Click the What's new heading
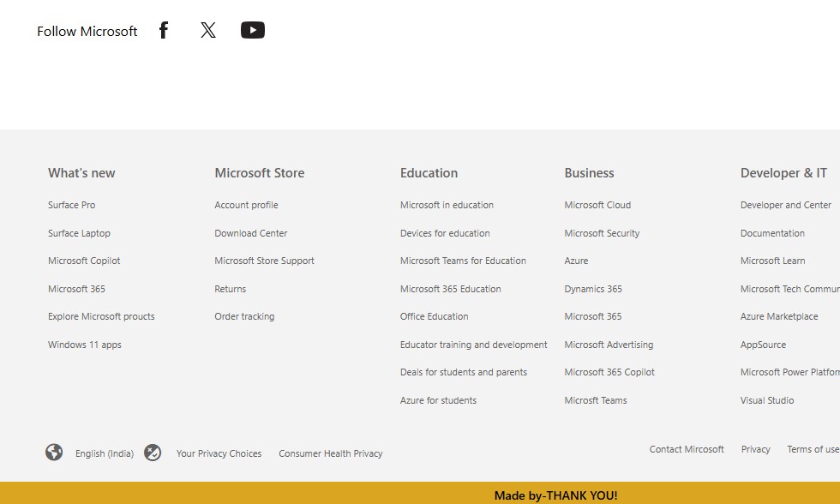 coord(81,173)
